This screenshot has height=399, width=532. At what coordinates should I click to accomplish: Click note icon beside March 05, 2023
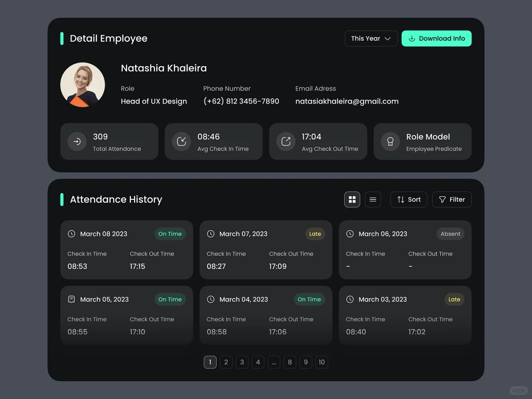(x=72, y=299)
